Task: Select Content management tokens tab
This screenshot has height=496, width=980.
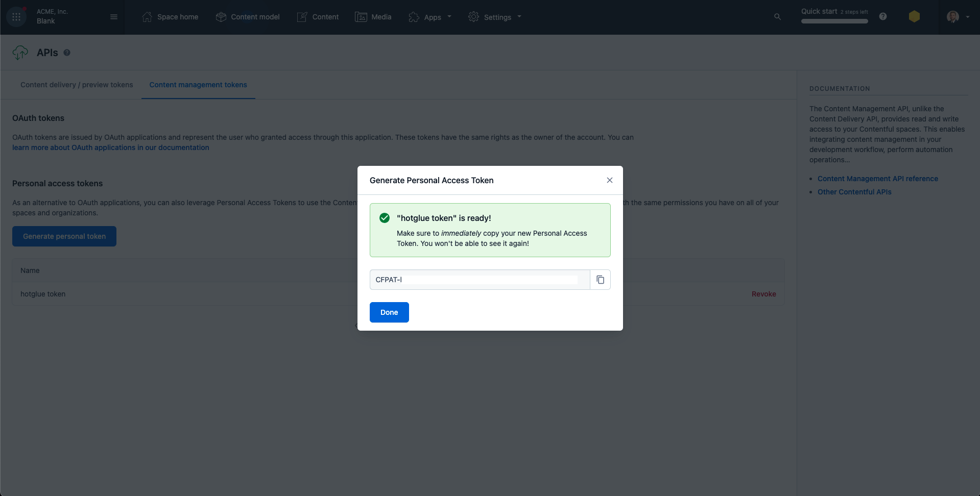Action: (198, 85)
